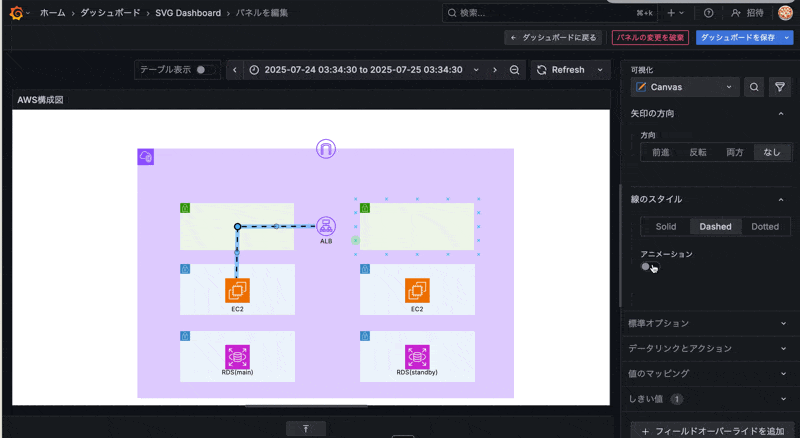
Task: Click the search magnifier icon in top bar
Action: (452, 13)
